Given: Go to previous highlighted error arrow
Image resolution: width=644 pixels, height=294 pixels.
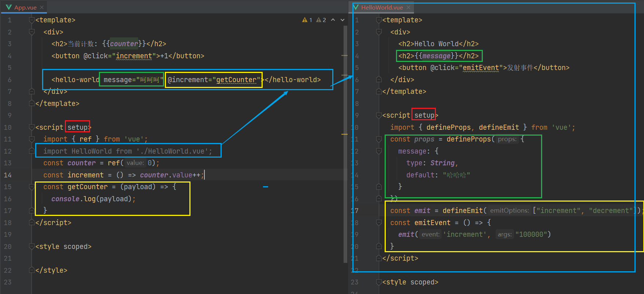Looking at the screenshot, I should pos(333,20).
